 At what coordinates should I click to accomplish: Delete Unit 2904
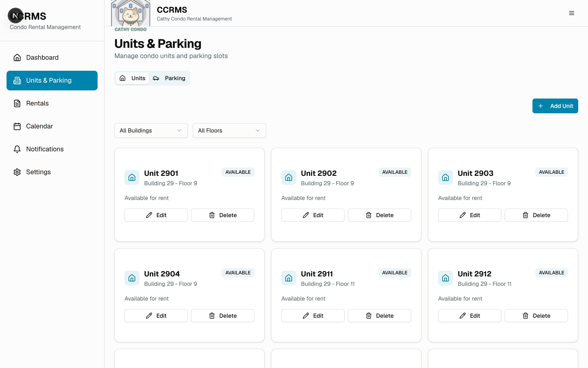(223, 316)
